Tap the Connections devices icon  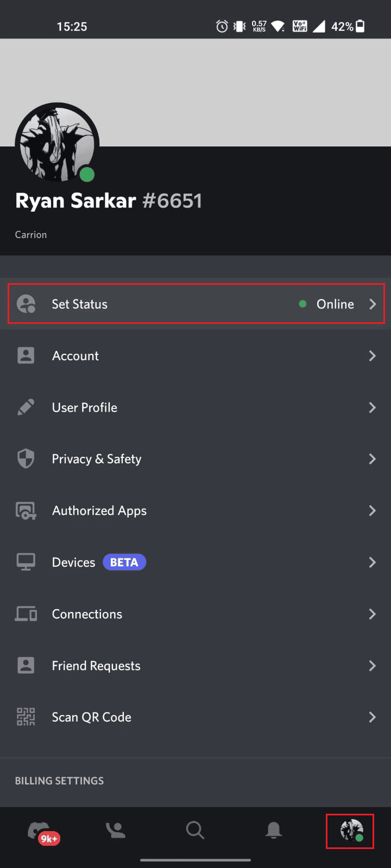[26, 614]
